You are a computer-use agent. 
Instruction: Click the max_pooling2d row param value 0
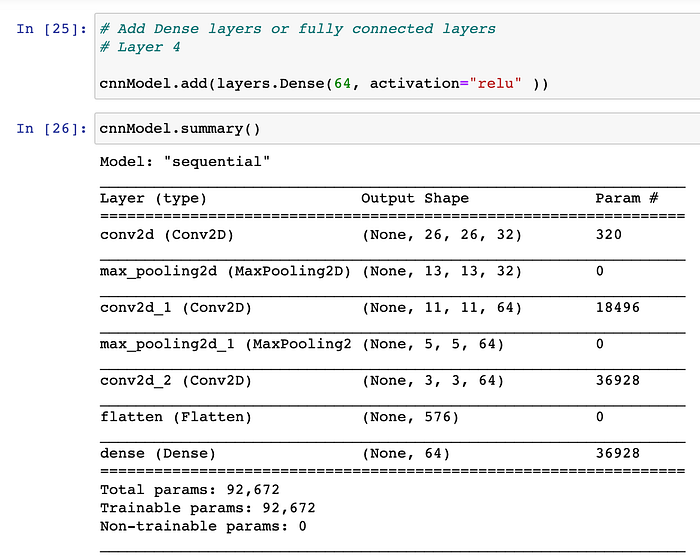(600, 271)
